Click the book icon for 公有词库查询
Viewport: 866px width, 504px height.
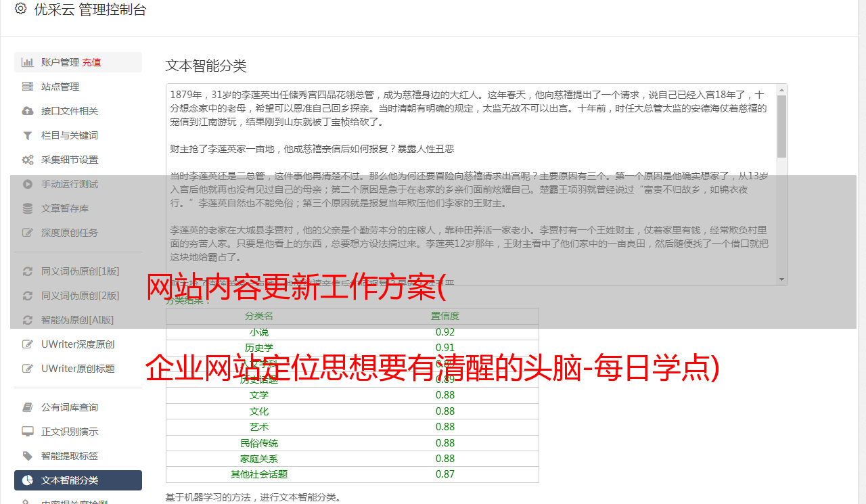[x=28, y=407]
